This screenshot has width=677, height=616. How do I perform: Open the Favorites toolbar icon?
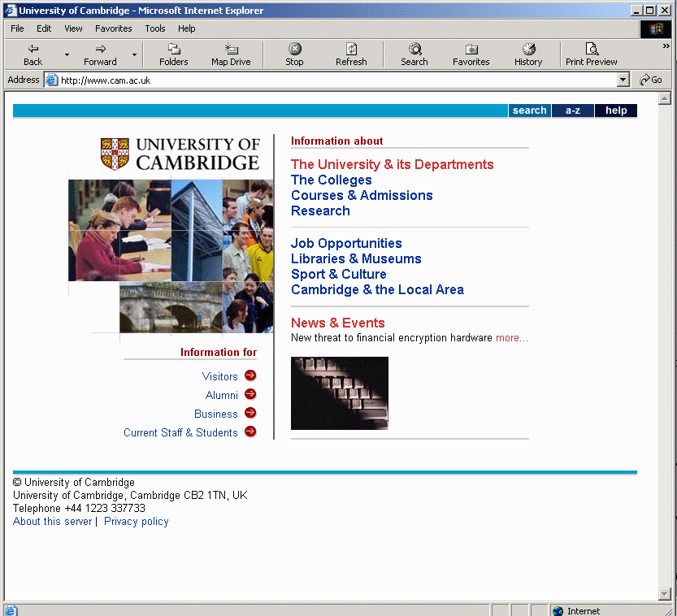tap(471, 49)
